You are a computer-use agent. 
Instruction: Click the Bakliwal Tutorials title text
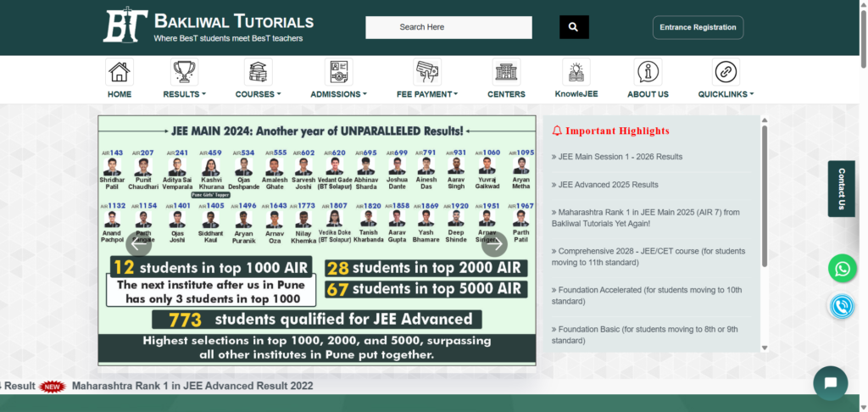tap(234, 21)
